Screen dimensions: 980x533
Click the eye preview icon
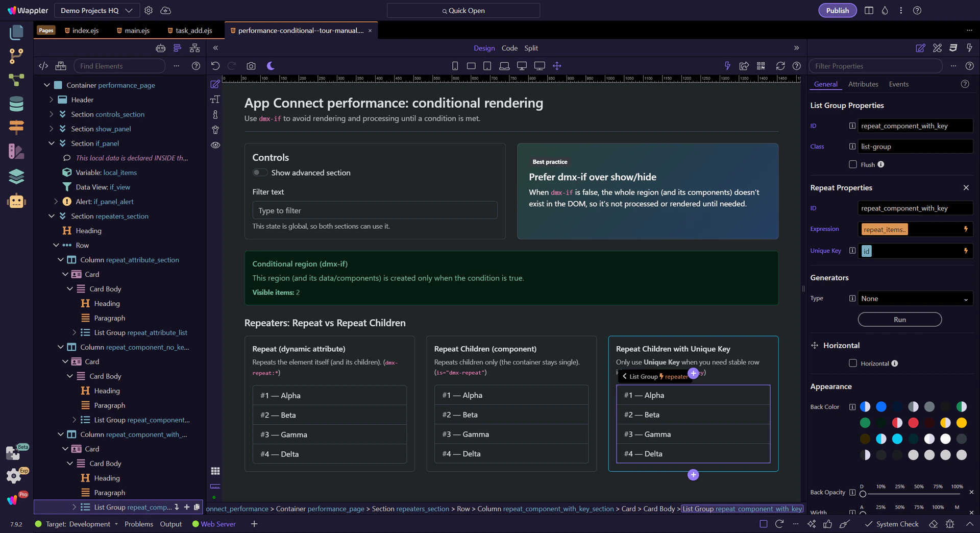215,145
